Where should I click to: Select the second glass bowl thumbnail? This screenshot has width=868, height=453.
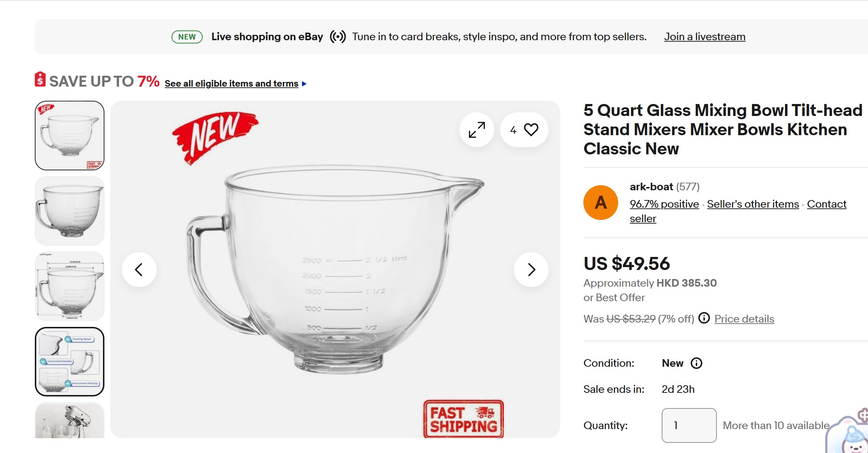70,211
